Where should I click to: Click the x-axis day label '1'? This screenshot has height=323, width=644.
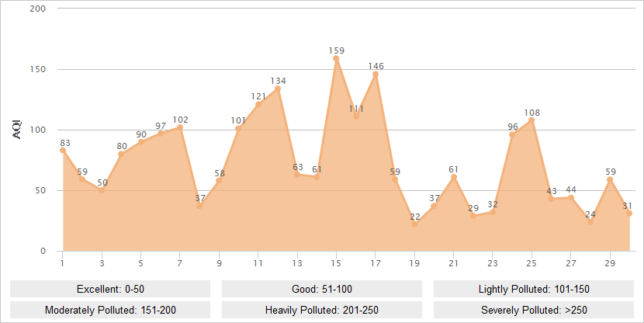click(62, 263)
